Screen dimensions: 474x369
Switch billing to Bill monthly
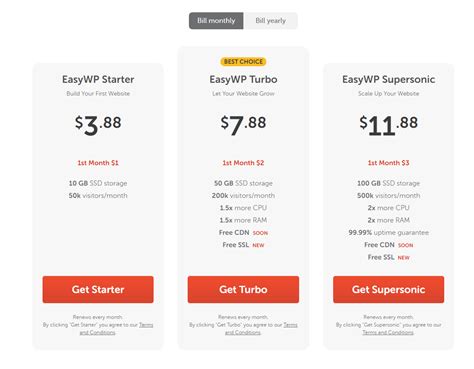(x=216, y=21)
